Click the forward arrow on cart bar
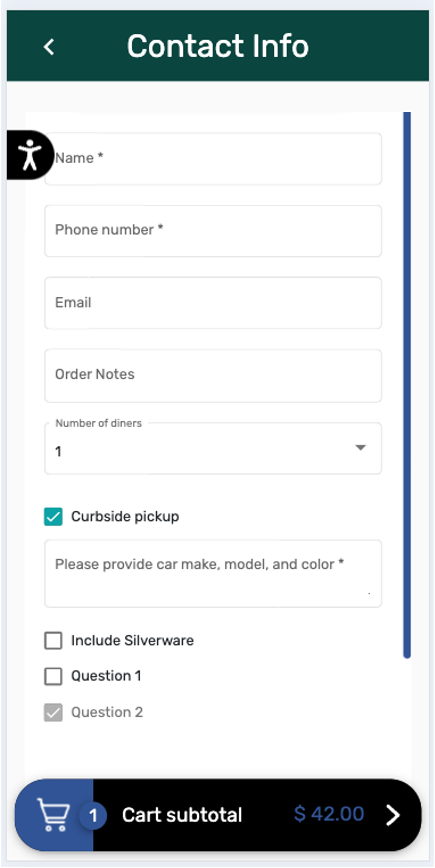This screenshot has width=435, height=868. coord(393,816)
